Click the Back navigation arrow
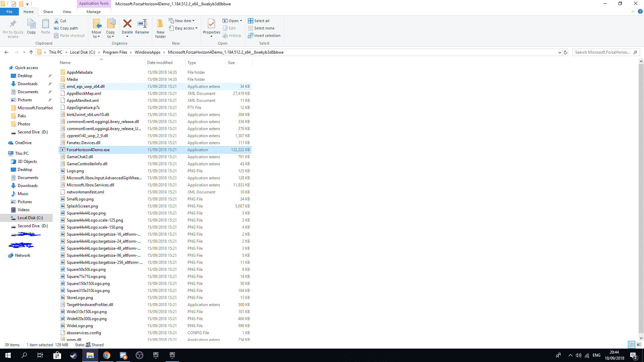Image resolution: width=644 pixels, height=362 pixels. [6, 52]
